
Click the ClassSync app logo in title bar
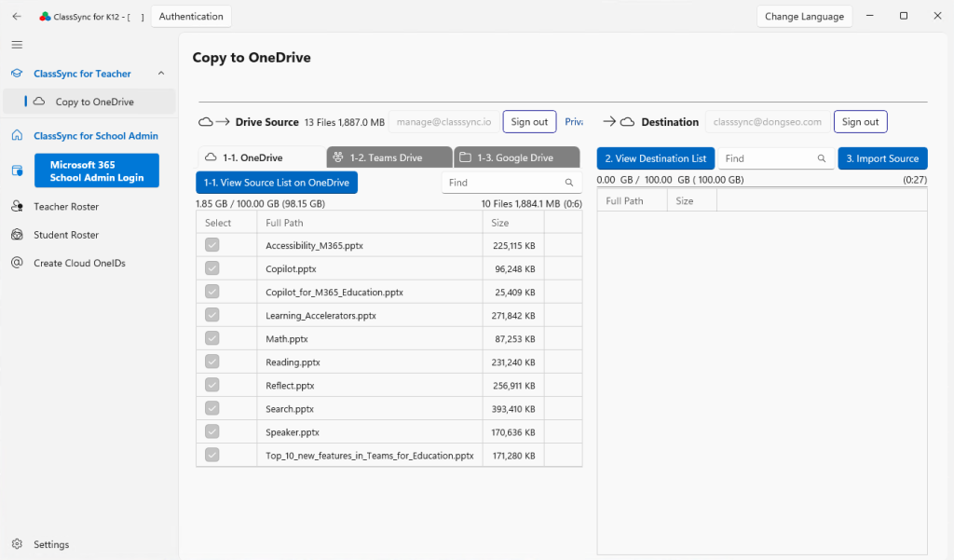tap(45, 17)
